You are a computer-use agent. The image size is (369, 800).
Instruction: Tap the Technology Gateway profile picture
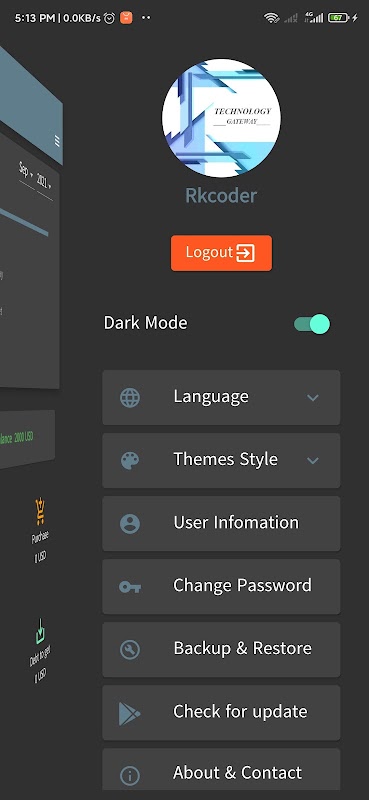tap(221, 118)
